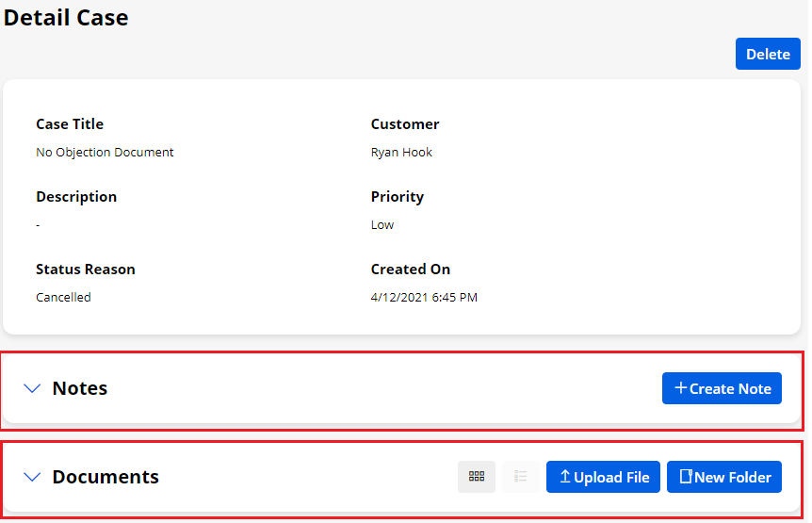
Task: Click the Upload File button
Action: click(604, 477)
